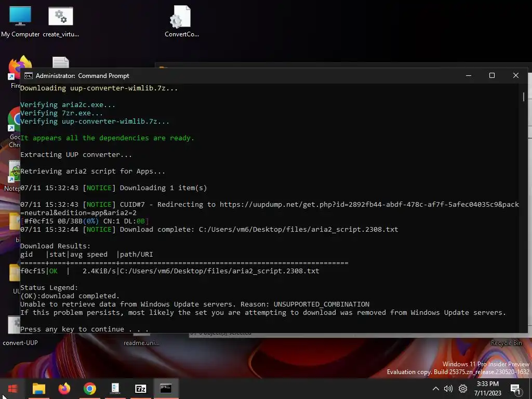
Task: Click the 'Verifying aria2c.exe...' line
Action: tap(68, 104)
